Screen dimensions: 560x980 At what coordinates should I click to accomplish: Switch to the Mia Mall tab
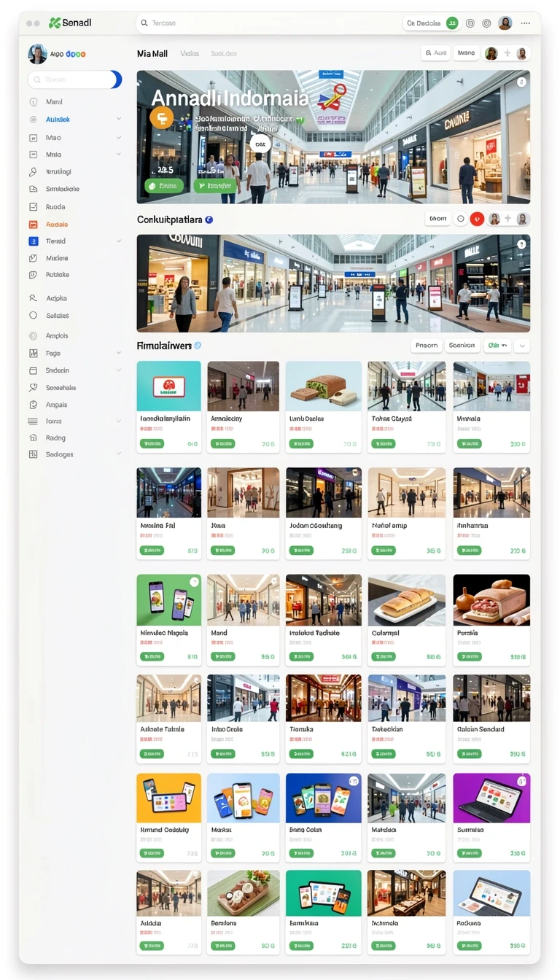point(152,54)
